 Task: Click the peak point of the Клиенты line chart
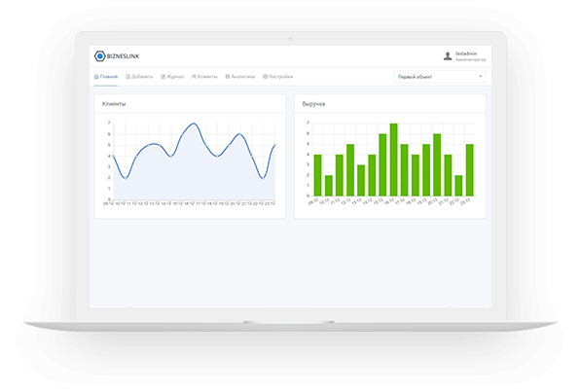194,124
